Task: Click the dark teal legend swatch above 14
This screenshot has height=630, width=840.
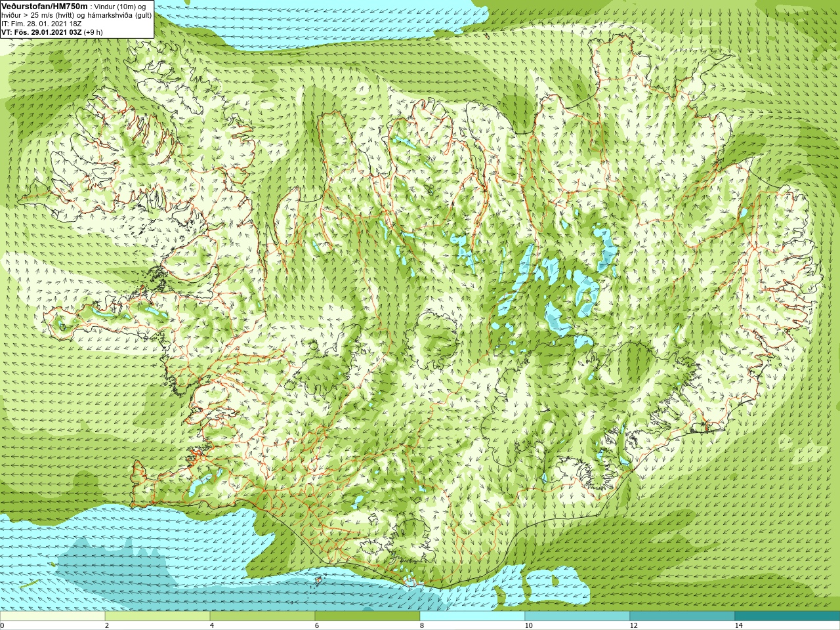Action: tap(787, 616)
